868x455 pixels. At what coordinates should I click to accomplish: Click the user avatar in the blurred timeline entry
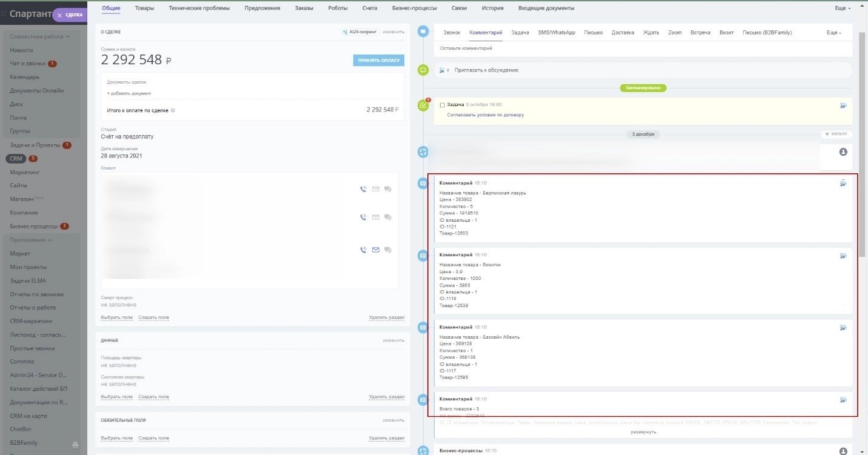[x=843, y=151]
